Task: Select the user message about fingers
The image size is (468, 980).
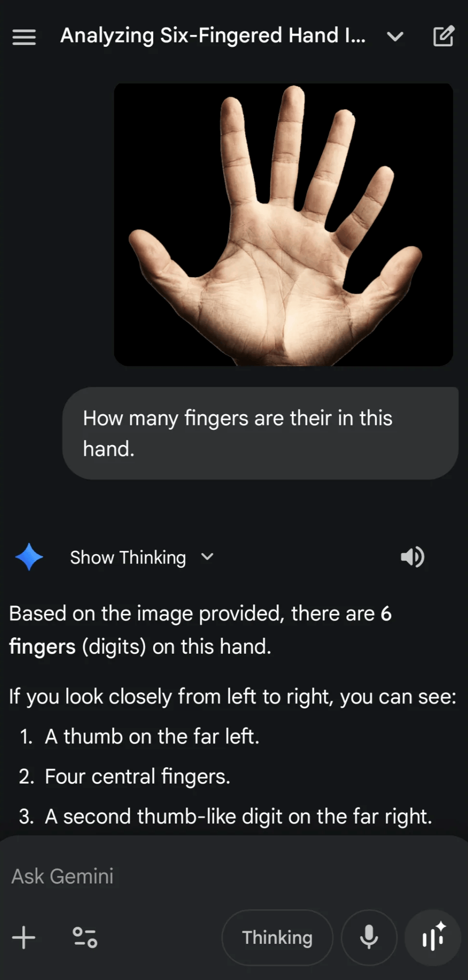Action: 260,433
